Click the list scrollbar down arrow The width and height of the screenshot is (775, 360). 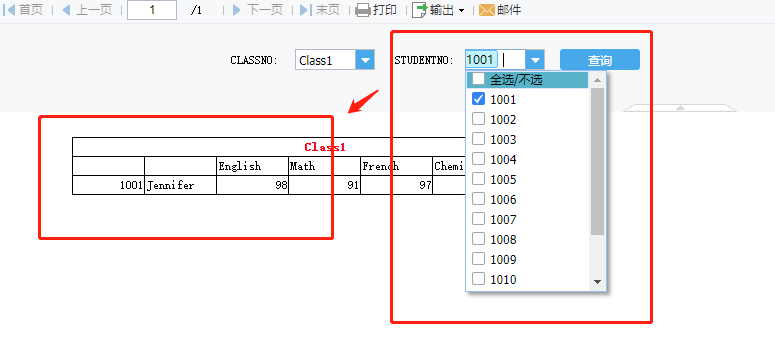[x=597, y=282]
